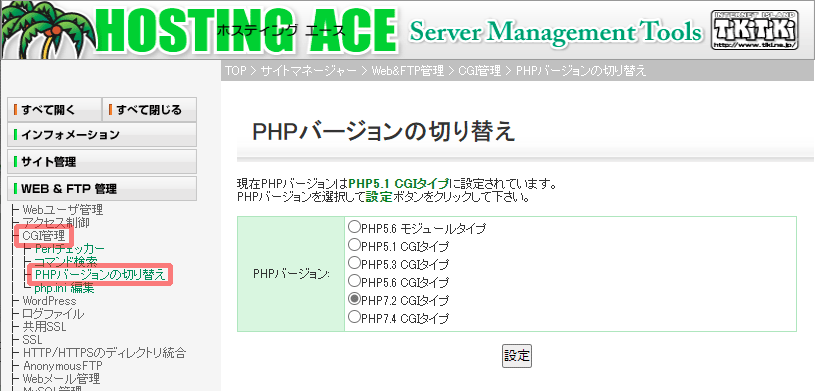The height and width of the screenshot is (391, 815).
Task: Click the bold PHP5.1 CGIタイプ current version text
Action: pyautogui.click(x=399, y=184)
